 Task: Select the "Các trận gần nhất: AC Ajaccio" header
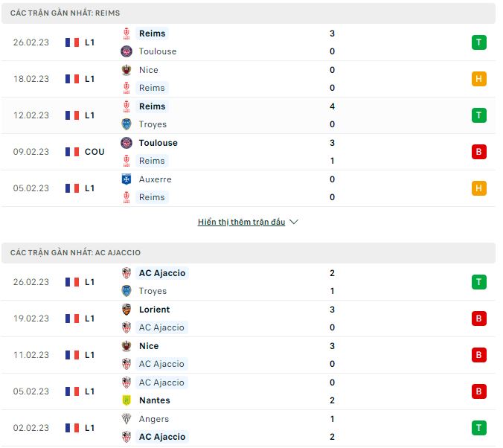click(75, 253)
